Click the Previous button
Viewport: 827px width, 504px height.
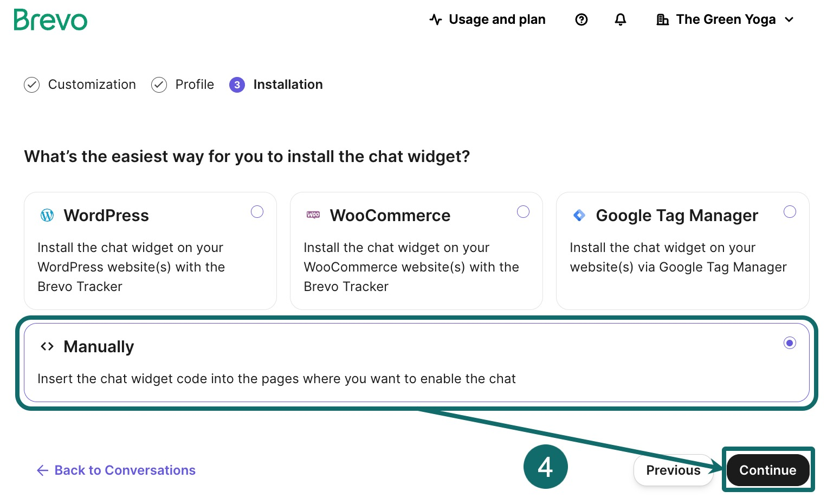click(x=673, y=470)
